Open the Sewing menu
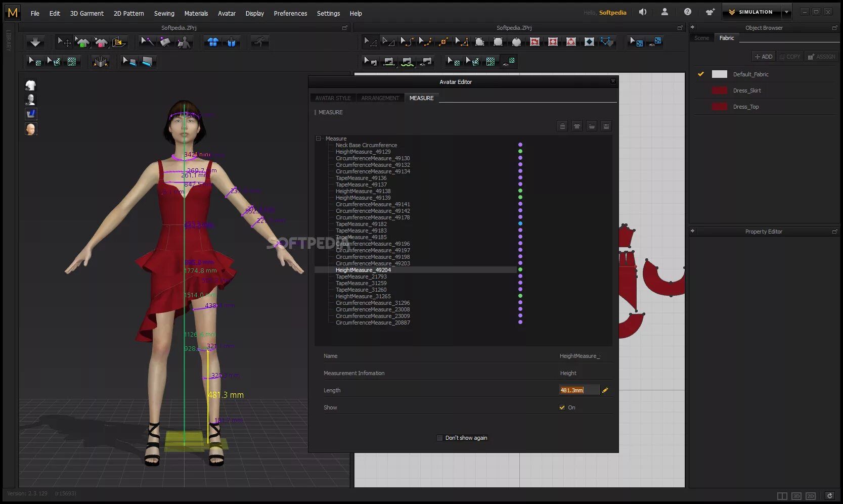The image size is (843, 504). pos(164,13)
